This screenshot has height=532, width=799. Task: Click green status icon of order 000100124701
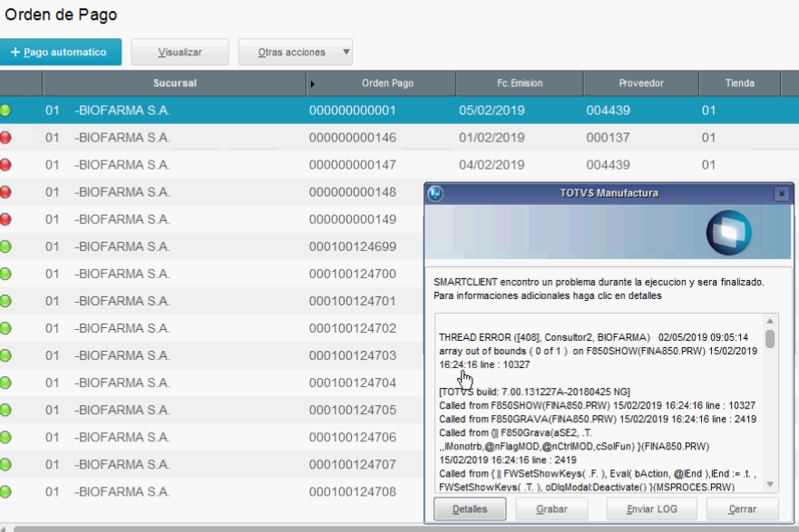[x=5, y=301]
